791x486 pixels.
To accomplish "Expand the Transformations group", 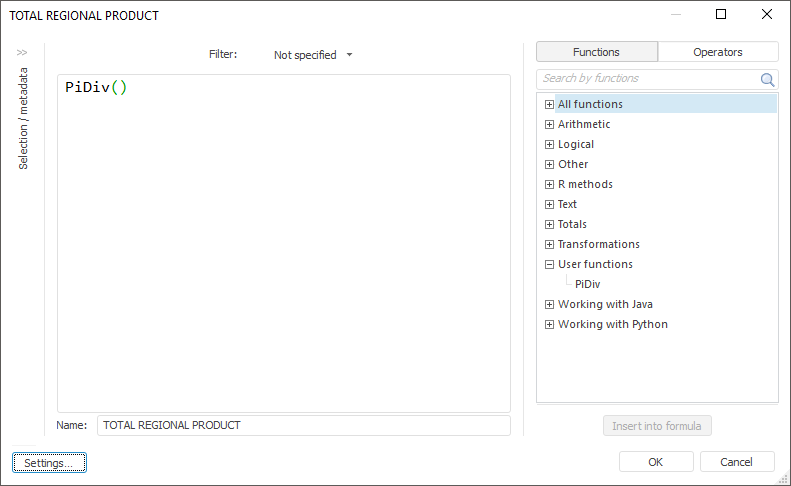I will tap(549, 244).
